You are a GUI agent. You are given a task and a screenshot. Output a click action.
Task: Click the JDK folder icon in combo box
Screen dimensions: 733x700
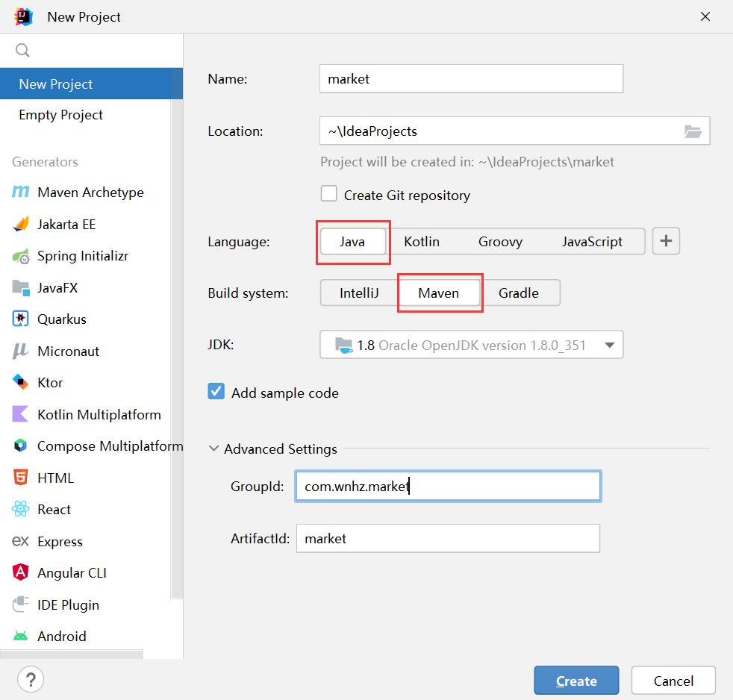click(343, 346)
